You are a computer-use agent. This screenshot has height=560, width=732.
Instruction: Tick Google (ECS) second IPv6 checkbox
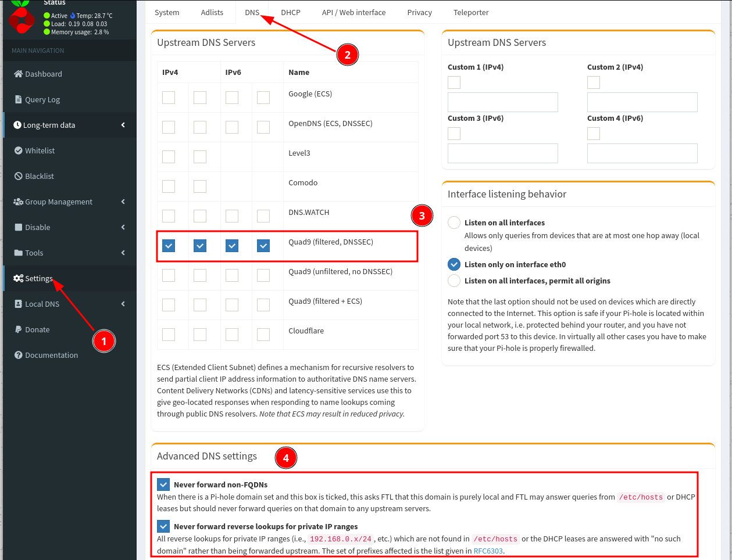point(263,97)
